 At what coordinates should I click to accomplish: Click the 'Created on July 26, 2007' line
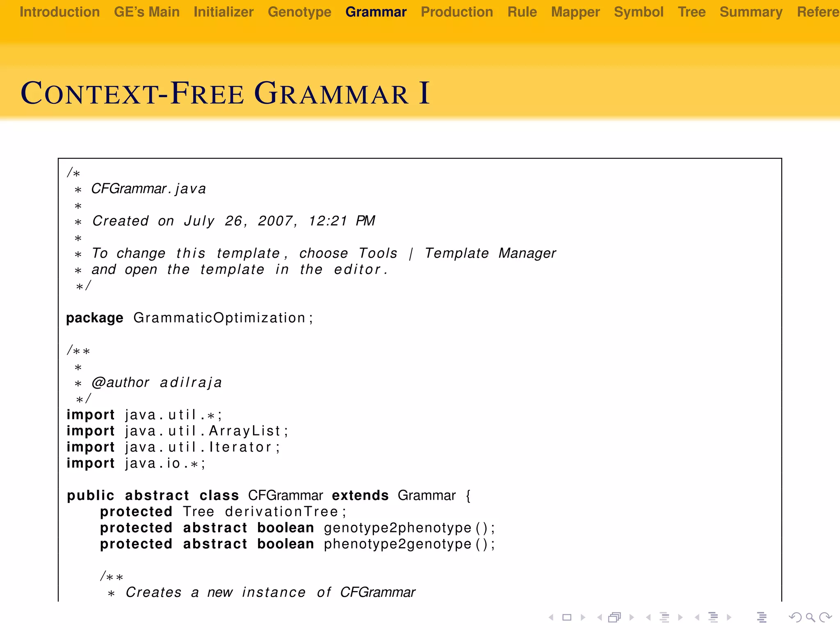coord(225,221)
